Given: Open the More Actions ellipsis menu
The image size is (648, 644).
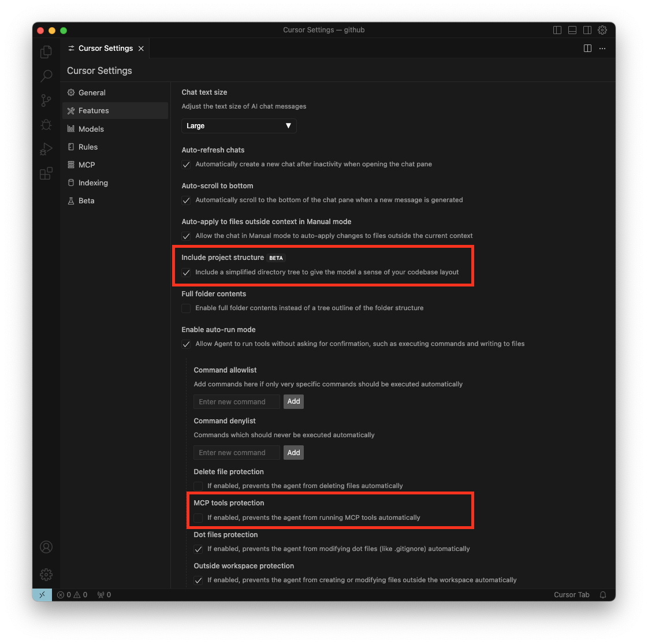Looking at the screenshot, I should (x=602, y=49).
